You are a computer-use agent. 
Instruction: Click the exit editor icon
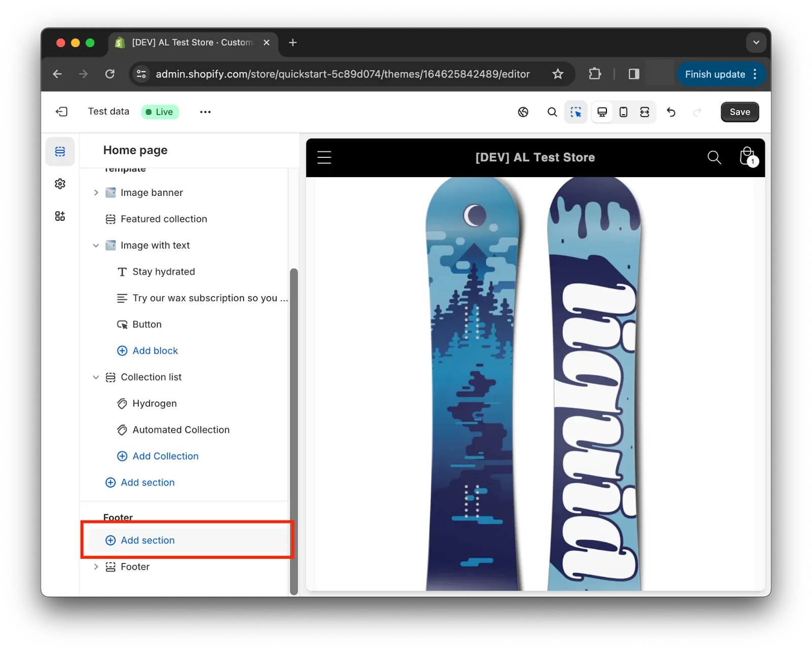pyautogui.click(x=61, y=112)
